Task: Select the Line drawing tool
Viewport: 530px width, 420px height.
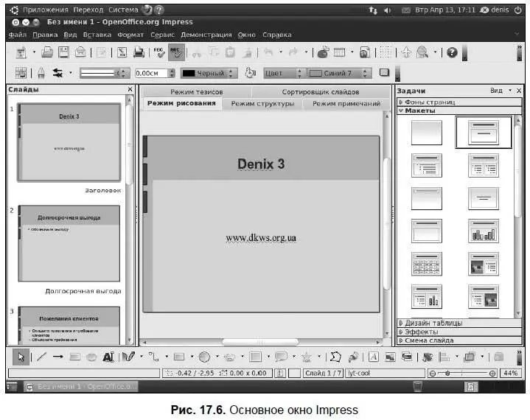Action: [x=41, y=357]
